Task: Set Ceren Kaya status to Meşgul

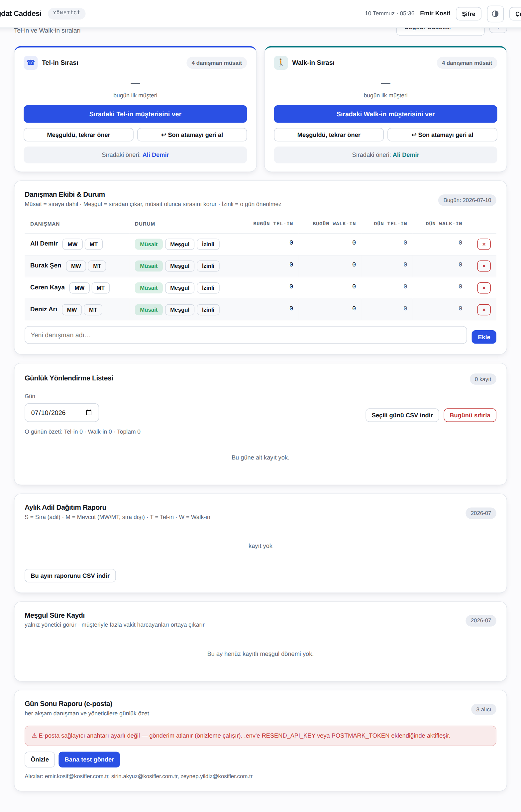Action: (x=180, y=288)
